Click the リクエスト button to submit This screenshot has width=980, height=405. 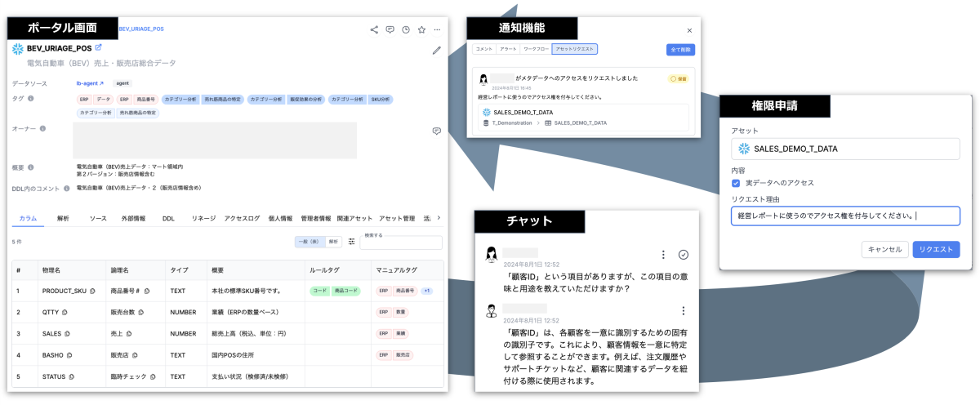[x=936, y=249]
